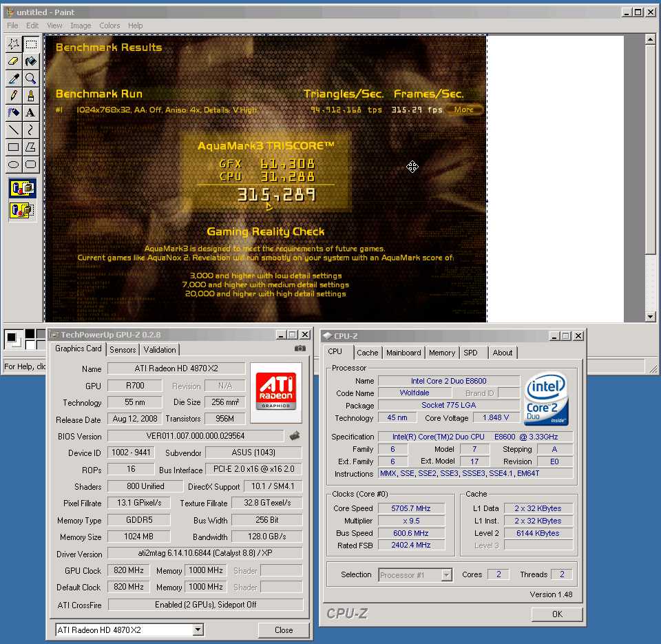Screen dimensions: 661x644
Task: Select the Ellipse tool in Paint
Action: click(14, 165)
